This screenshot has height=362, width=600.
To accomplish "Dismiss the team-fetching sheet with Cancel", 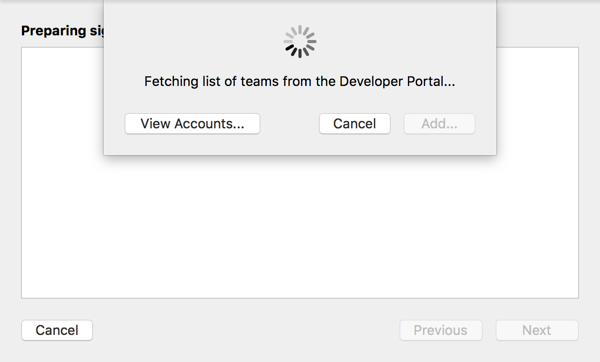I will (355, 124).
